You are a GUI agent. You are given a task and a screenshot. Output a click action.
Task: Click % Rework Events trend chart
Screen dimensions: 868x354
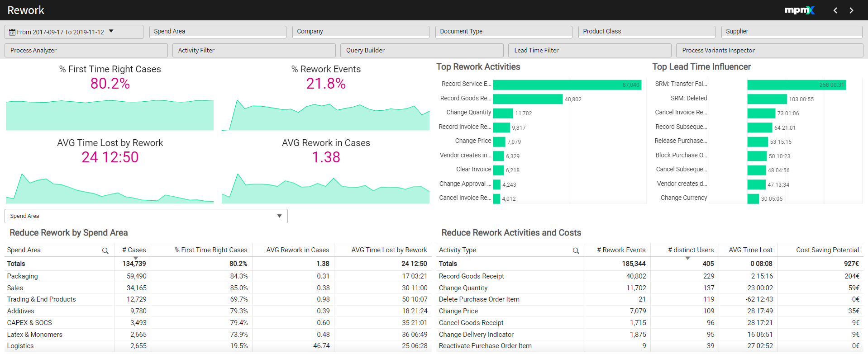coord(325,115)
